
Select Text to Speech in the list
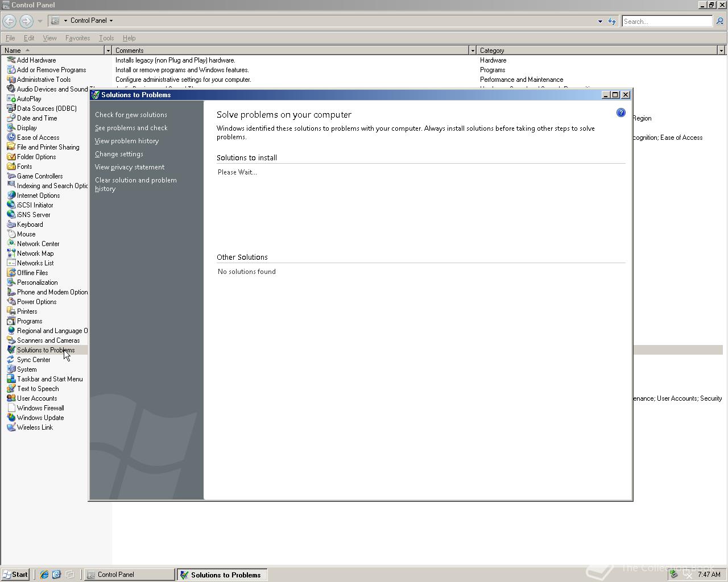38,389
